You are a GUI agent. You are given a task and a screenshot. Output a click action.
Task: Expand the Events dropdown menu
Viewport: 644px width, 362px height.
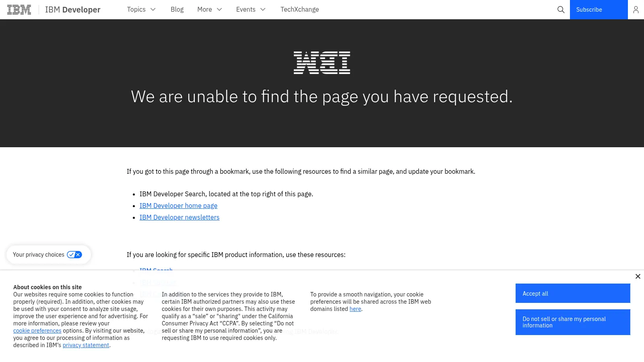251,10
